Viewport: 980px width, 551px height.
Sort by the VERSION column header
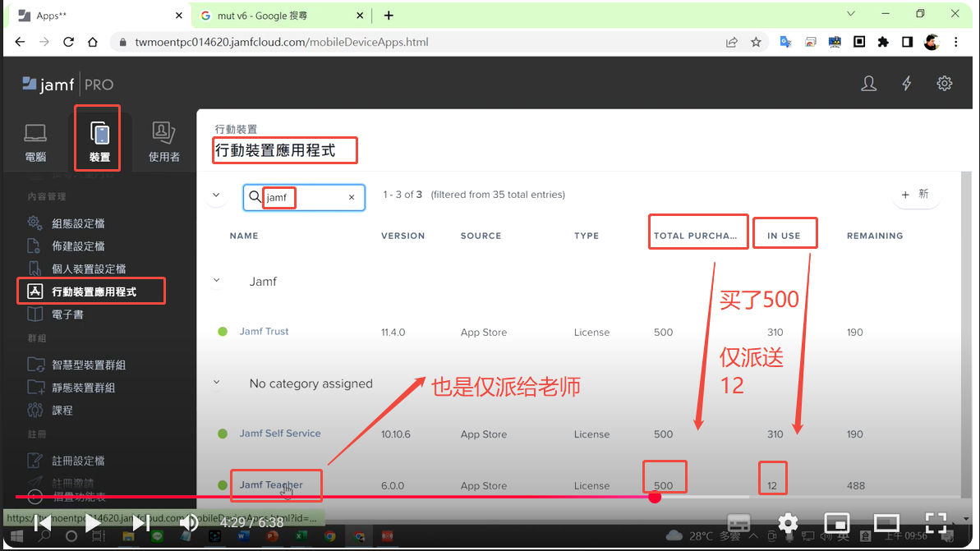pyautogui.click(x=403, y=236)
